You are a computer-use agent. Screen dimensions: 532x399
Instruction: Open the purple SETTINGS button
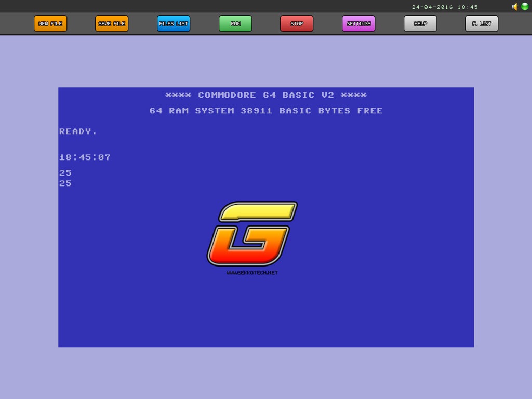click(x=358, y=23)
